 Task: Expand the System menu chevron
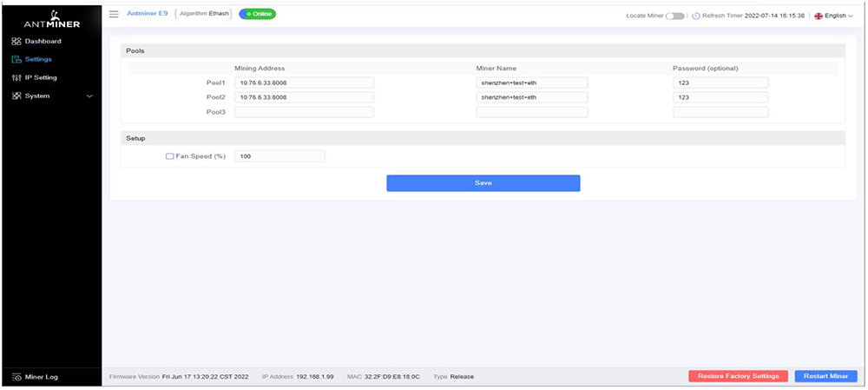pos(89,96)
